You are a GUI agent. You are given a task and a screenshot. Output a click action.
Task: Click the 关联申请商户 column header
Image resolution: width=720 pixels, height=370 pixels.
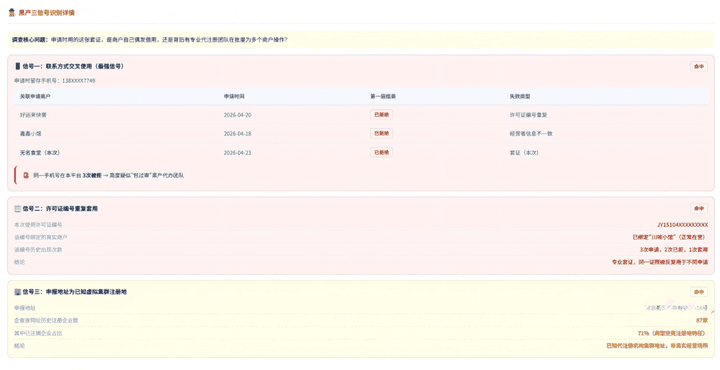[35, 96]
